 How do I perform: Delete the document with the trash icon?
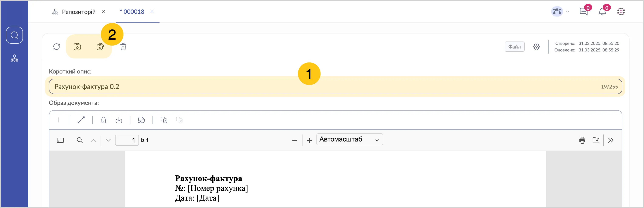(x=123, y=47)
